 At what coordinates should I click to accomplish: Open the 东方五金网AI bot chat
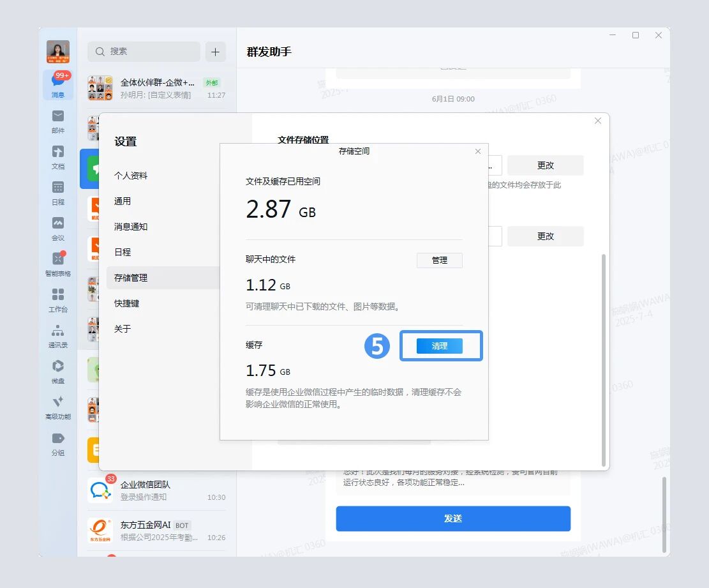[156, 531]
